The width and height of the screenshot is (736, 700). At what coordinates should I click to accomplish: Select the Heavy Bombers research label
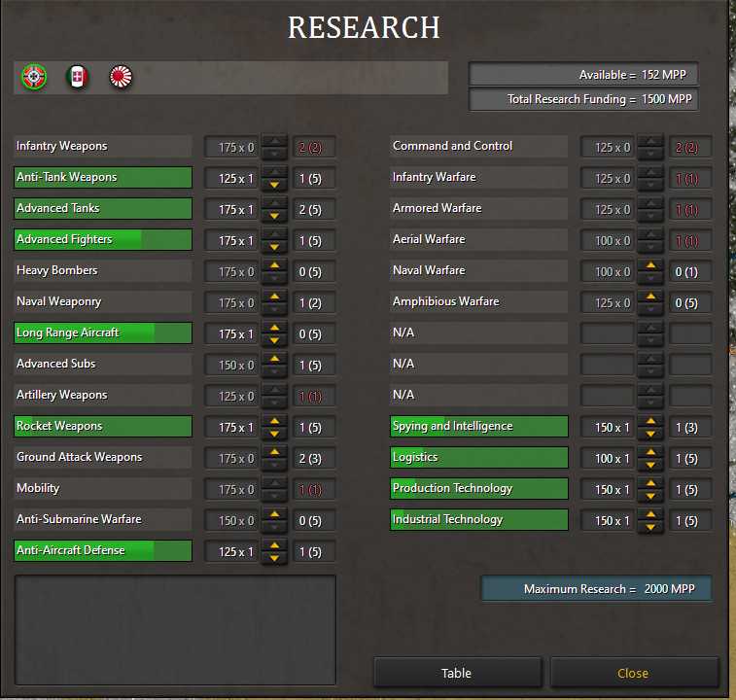click(x=103, y=270)
